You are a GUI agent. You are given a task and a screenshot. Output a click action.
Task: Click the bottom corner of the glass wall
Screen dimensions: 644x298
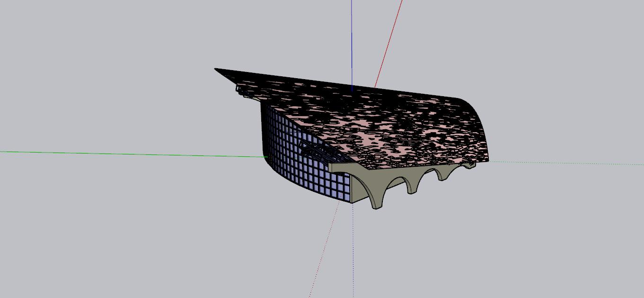point(350,201)
